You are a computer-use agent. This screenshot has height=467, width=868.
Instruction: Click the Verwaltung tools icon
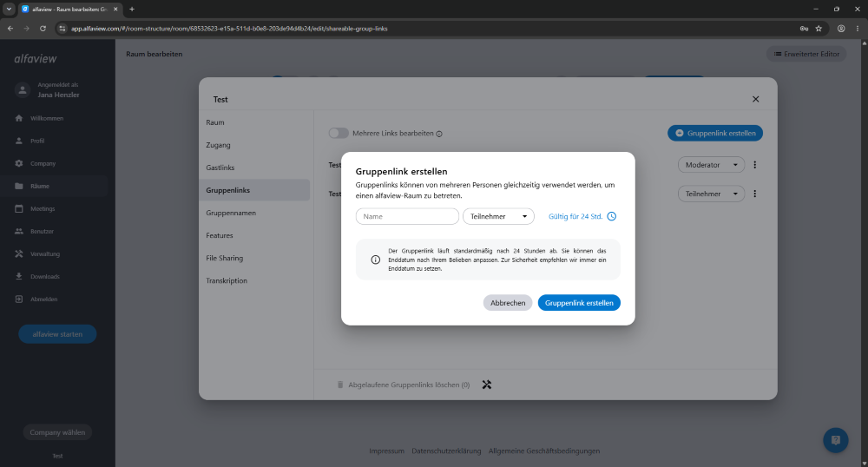pos(19,254)
